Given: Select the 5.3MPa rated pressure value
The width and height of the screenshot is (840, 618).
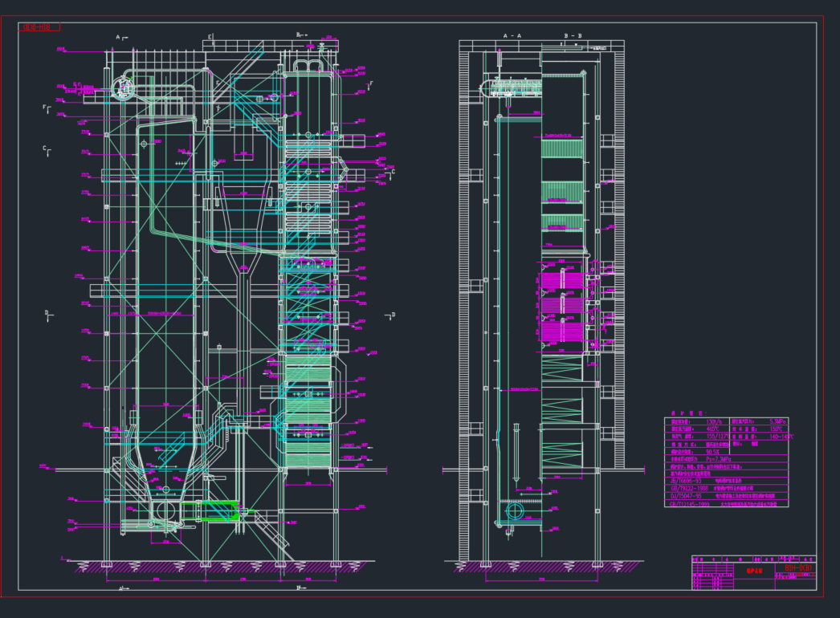Looking at the screenshot, I should click(778, 421).
